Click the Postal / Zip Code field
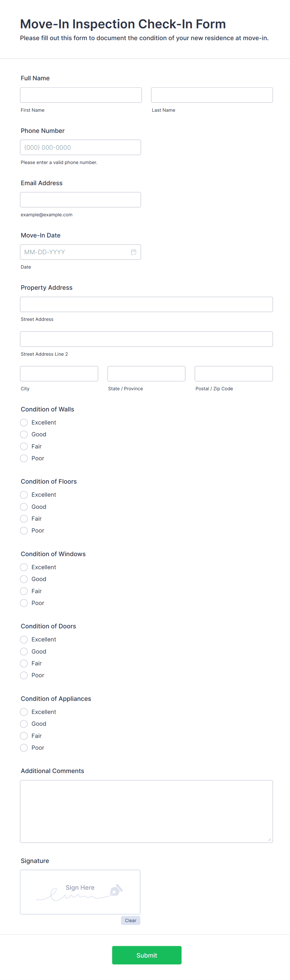 pyautogui.click(x=233, y=373)
